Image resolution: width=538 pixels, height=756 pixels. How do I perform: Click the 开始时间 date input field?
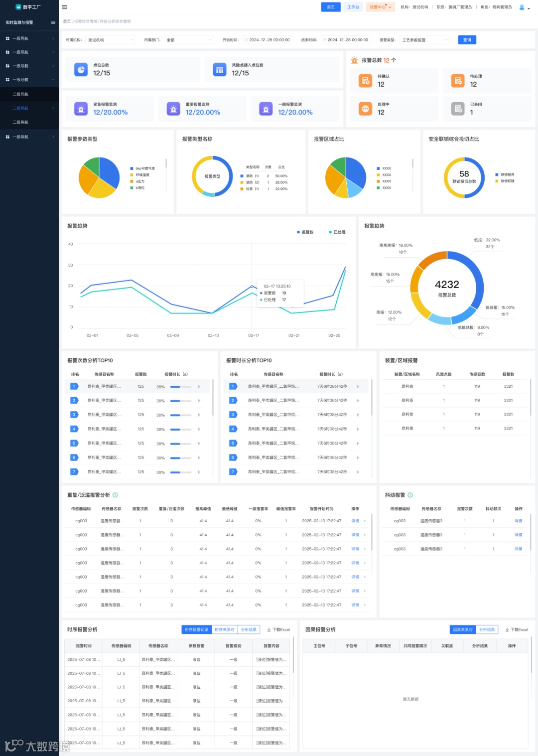tap(268, 40)
